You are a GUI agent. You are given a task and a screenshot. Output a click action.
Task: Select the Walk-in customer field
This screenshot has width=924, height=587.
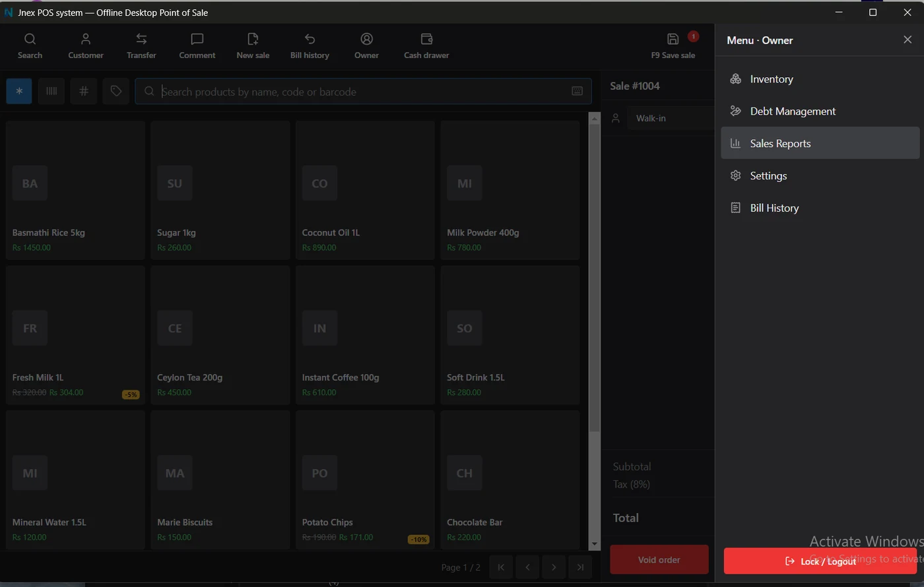pos(671,118)
